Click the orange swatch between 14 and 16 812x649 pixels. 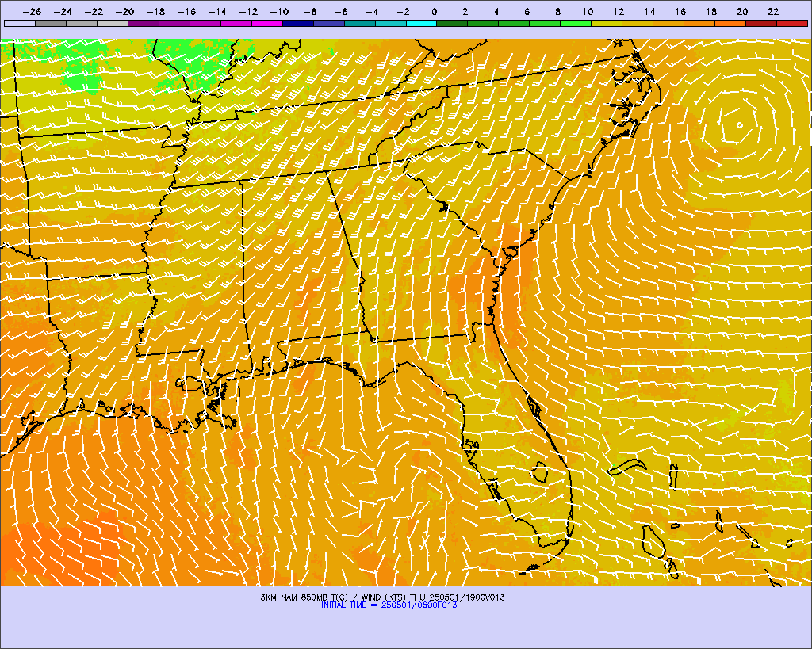[x=668, y=23]
